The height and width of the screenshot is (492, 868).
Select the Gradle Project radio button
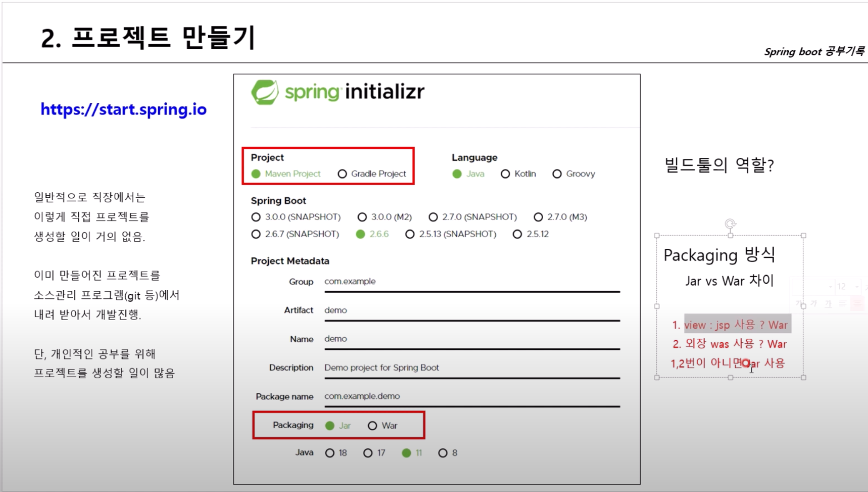tap(342, 174)
